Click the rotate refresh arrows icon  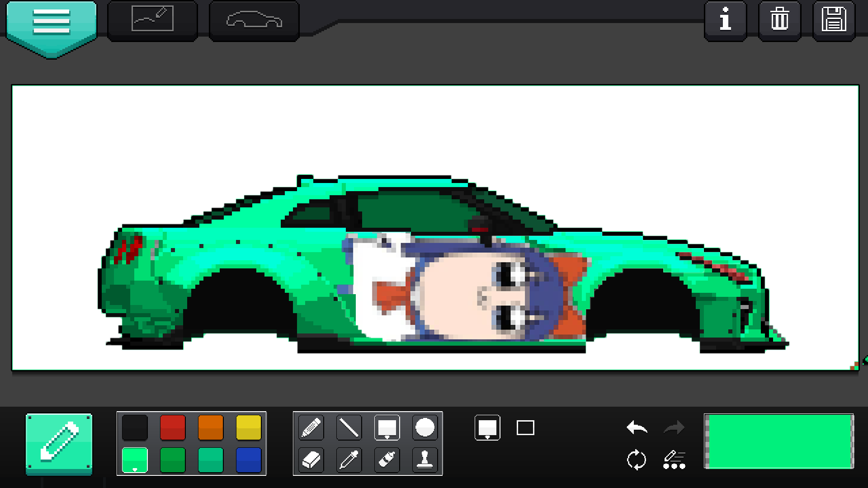tap(637, 460)
